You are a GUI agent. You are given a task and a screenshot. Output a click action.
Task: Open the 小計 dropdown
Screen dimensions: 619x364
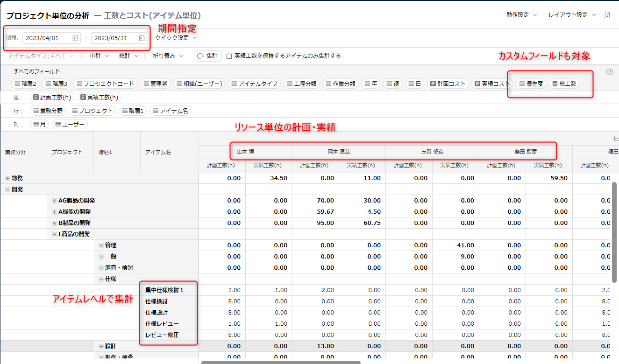(99, 56)
